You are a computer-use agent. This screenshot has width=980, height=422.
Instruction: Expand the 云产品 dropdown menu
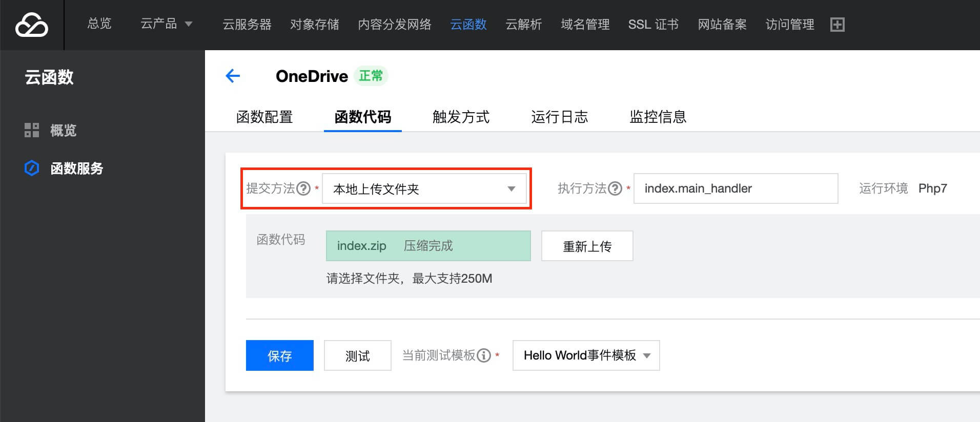166,24
